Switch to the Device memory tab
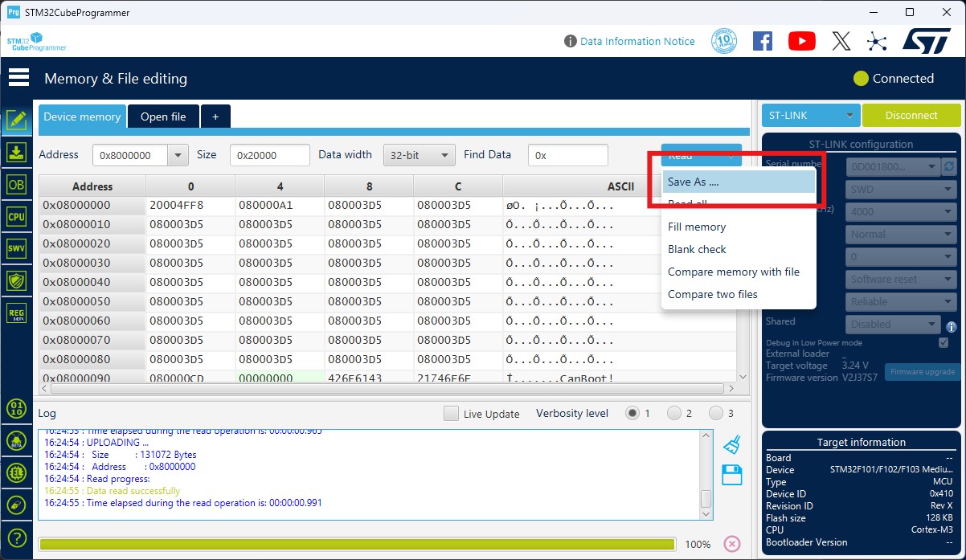This screenshot has width=966, height=560. coord(82,116)
